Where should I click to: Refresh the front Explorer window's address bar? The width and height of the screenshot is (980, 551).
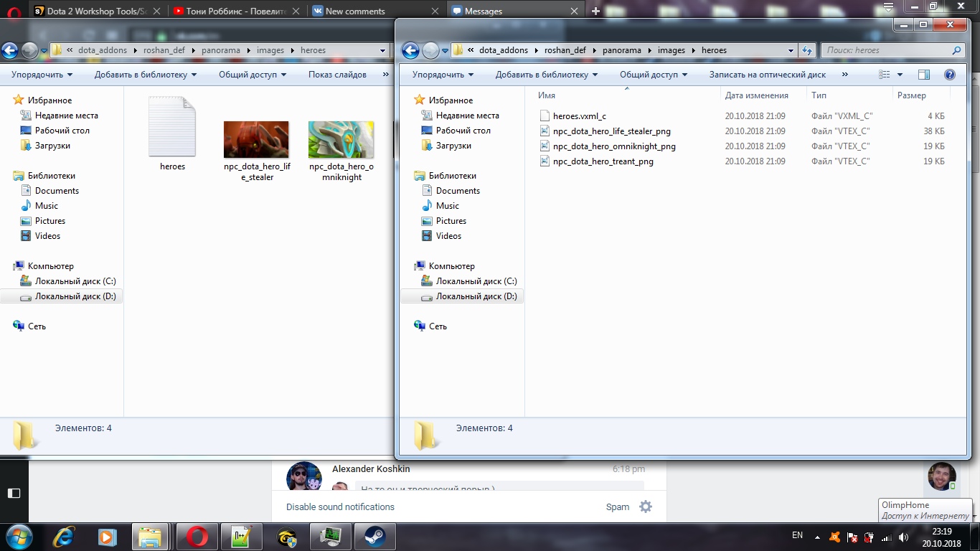(x=807, y=50)
